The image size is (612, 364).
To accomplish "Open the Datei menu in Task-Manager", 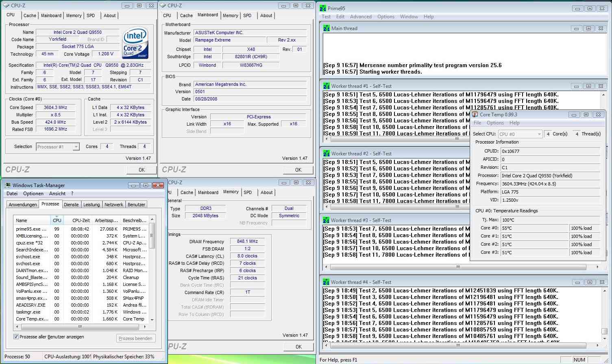I will click(x=12, y=194).
